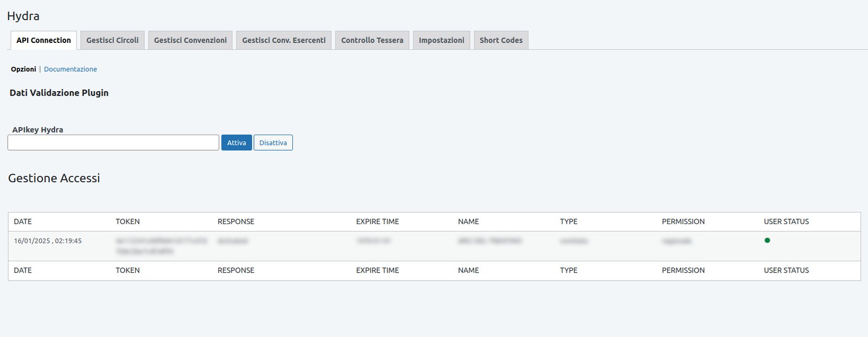Click the TOKEN label in table footer
This screenshot has height=337, width=868.
pyautogui.click(x=127, y=270)
